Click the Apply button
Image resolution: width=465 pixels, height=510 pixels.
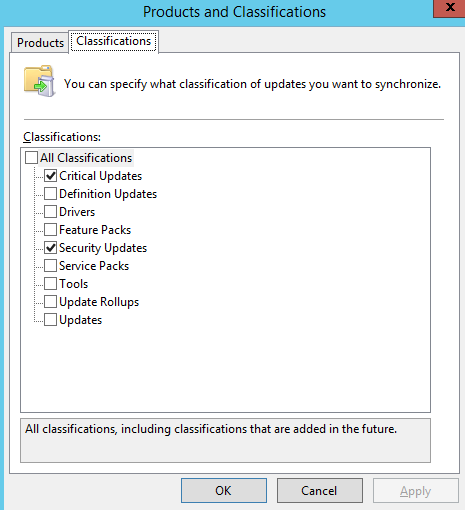[x=415, y=491]
